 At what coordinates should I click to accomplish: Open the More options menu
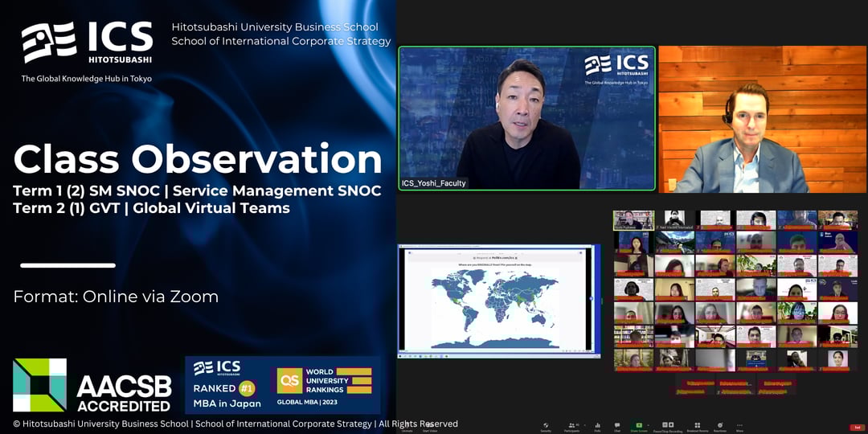click(x=739, y=427)
